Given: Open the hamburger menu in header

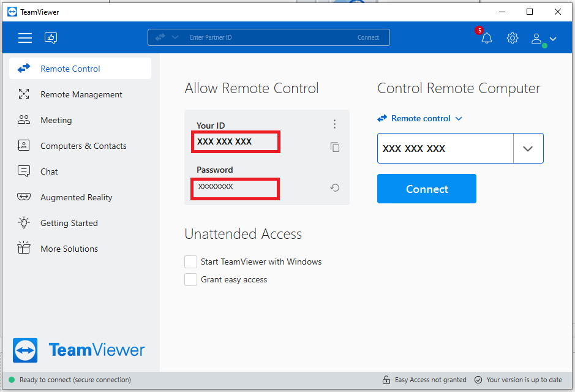Looking at the screenshot, I should coord(25,38).
